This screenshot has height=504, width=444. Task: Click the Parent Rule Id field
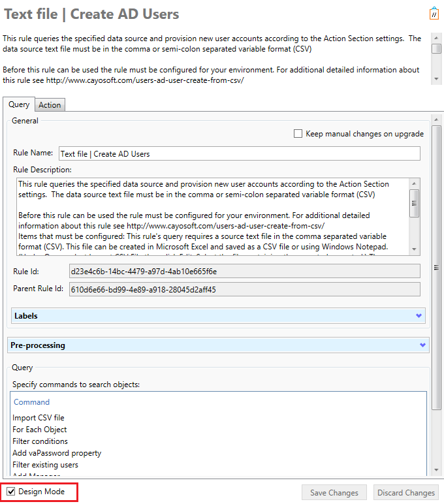[x=245, y=289]
